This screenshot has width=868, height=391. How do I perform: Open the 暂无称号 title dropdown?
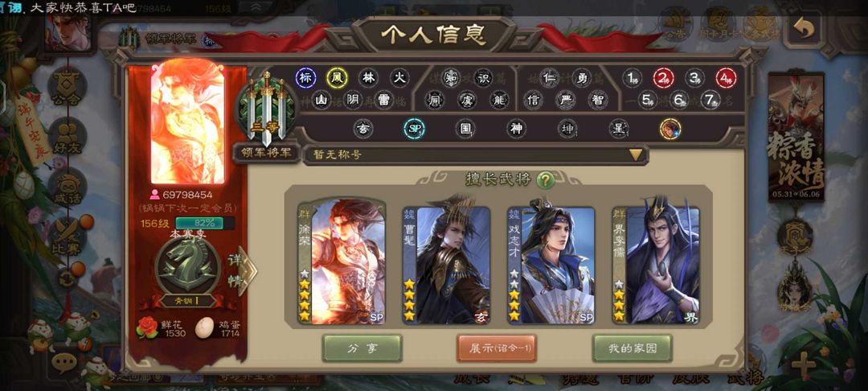tap(476, 154)
